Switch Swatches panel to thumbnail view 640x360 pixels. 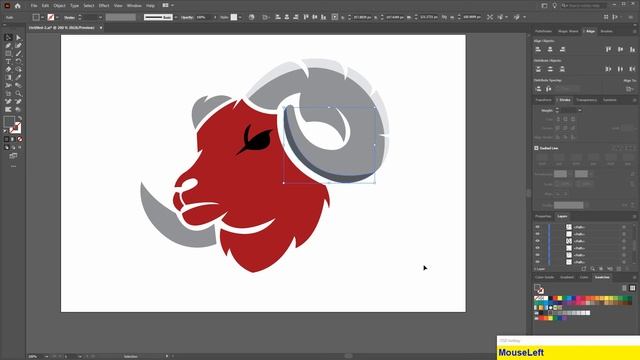pyautogui.click(x=633, y=288)
